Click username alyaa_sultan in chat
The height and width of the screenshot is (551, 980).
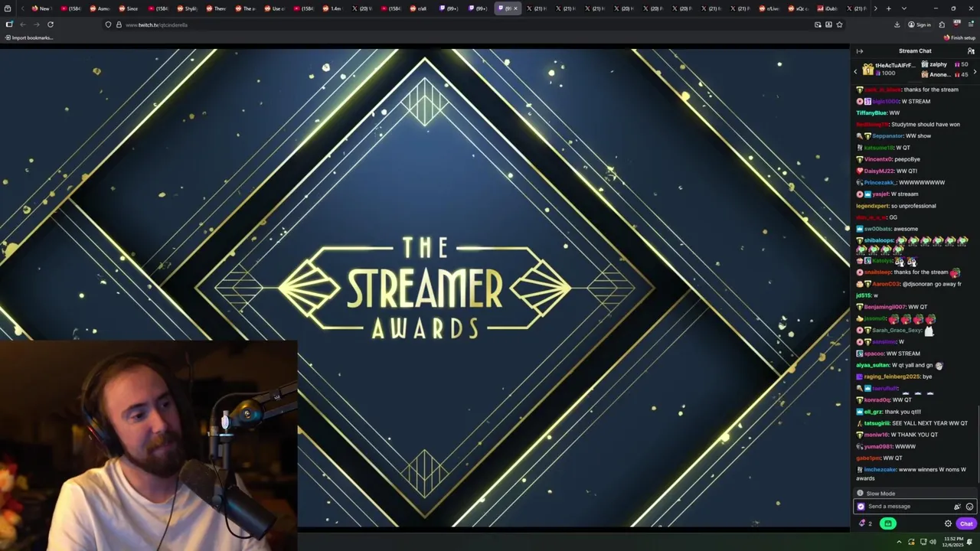(873, 365)
